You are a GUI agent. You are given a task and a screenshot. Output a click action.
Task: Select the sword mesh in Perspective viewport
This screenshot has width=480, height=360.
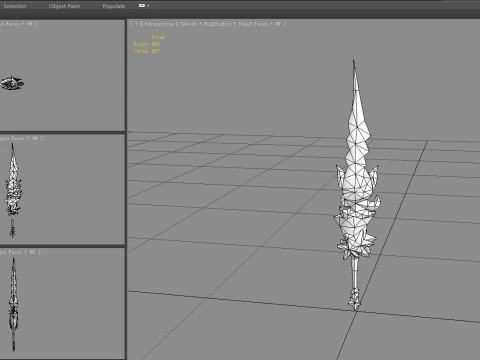356,187
